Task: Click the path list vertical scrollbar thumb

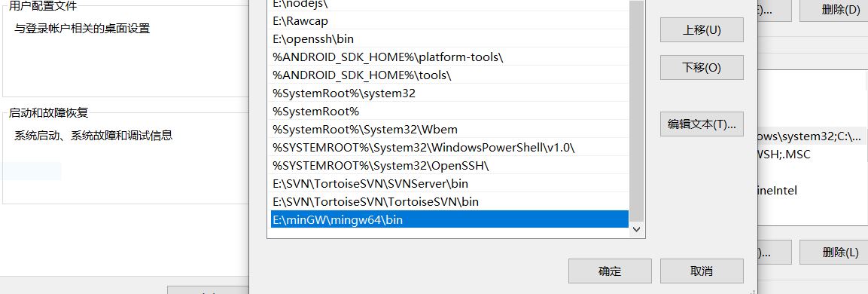Action: click(637, 111)
